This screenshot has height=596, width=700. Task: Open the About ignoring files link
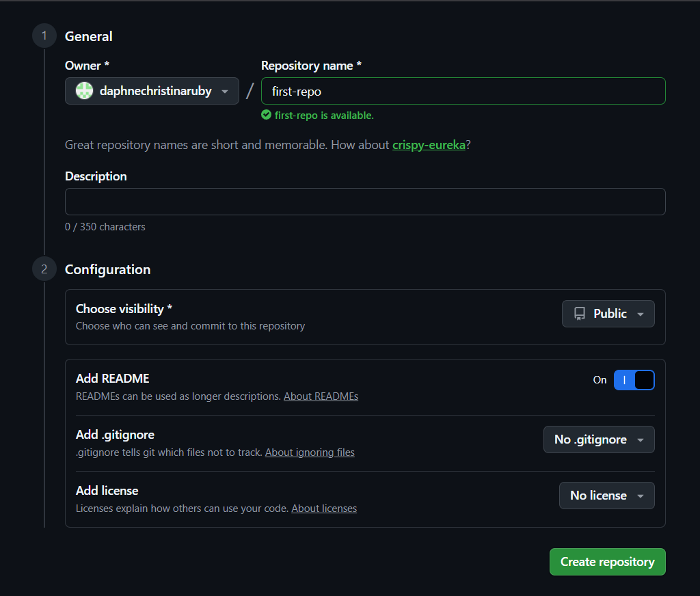[310, 452]
